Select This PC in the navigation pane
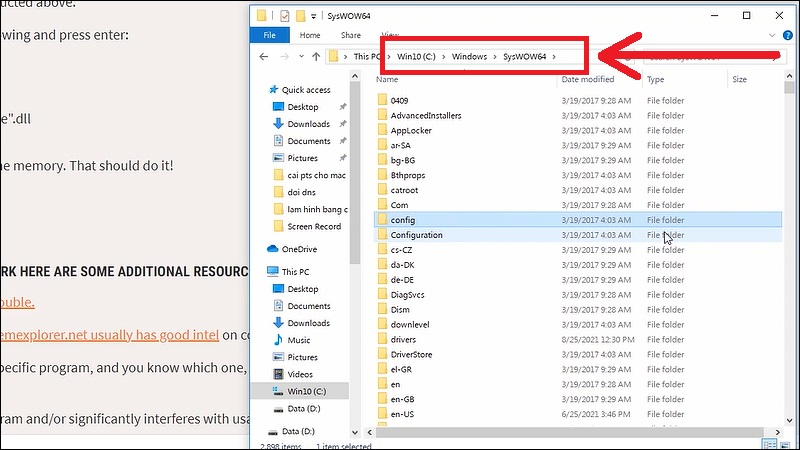Viewport: 800px width, 450px height. 295,272
